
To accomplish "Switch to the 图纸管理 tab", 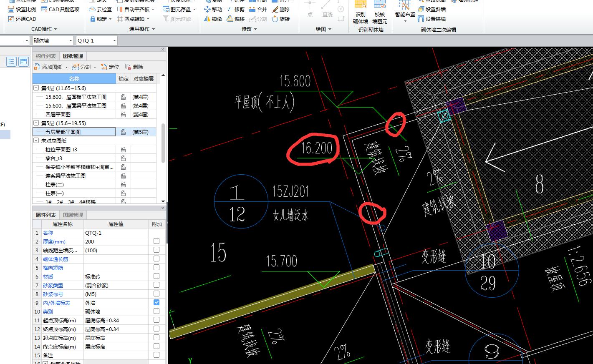I will [x=73, y=56].
